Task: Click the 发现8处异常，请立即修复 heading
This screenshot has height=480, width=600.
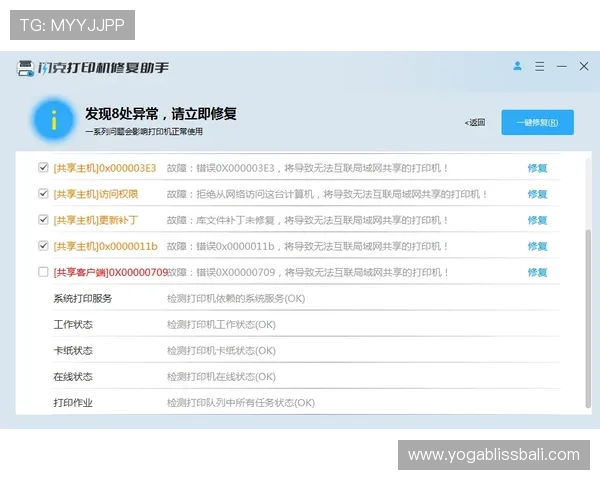Action: 161,114
